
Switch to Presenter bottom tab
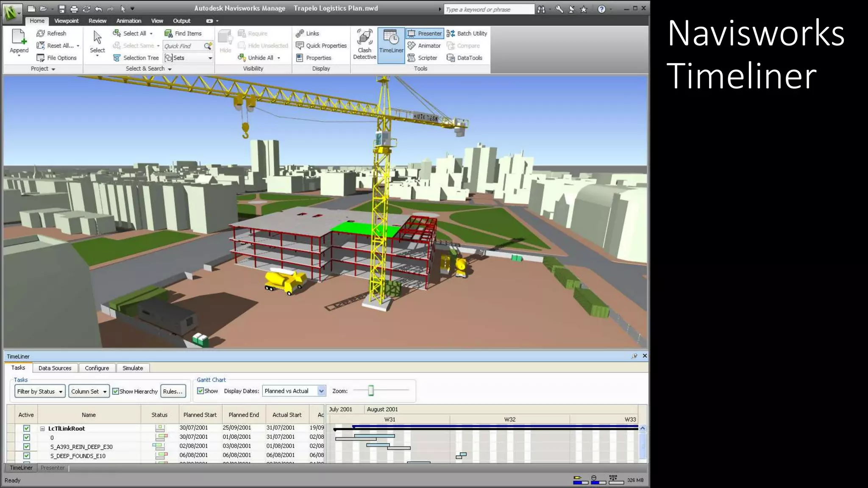pos(53,468)
